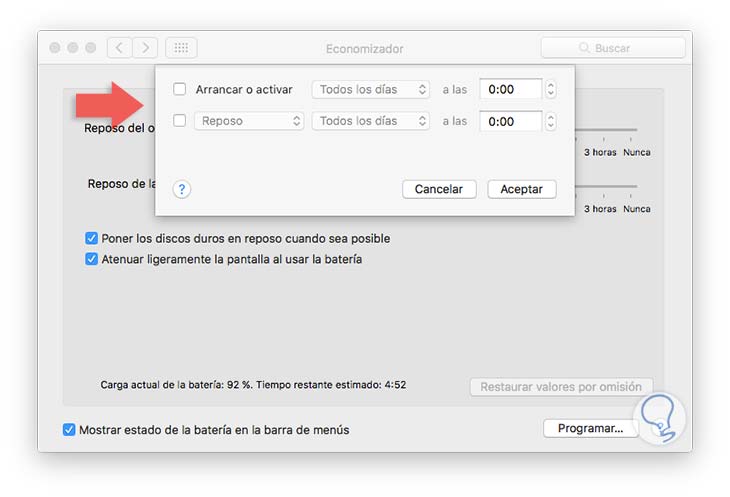Screen dimensions: 730x497
Task: Uncheck Poner los discos duros en reposo
Action: pyautogui.click(x=91, y=238)
